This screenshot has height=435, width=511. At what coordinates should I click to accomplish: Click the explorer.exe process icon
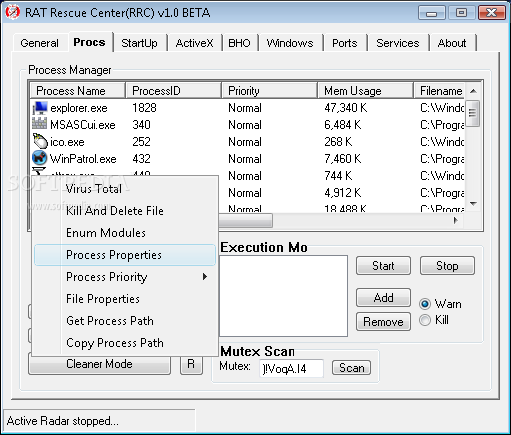coord(40,108)
